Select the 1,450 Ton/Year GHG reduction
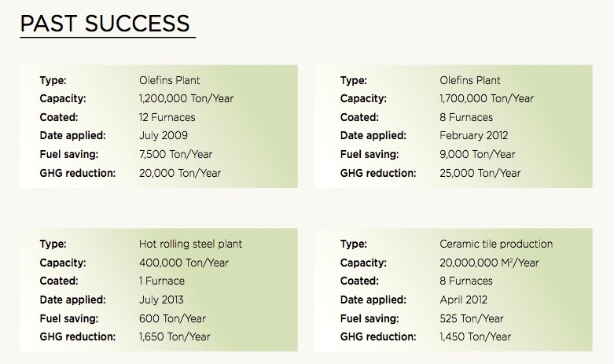This screenshot has width=614, height=364. (476, 336)
